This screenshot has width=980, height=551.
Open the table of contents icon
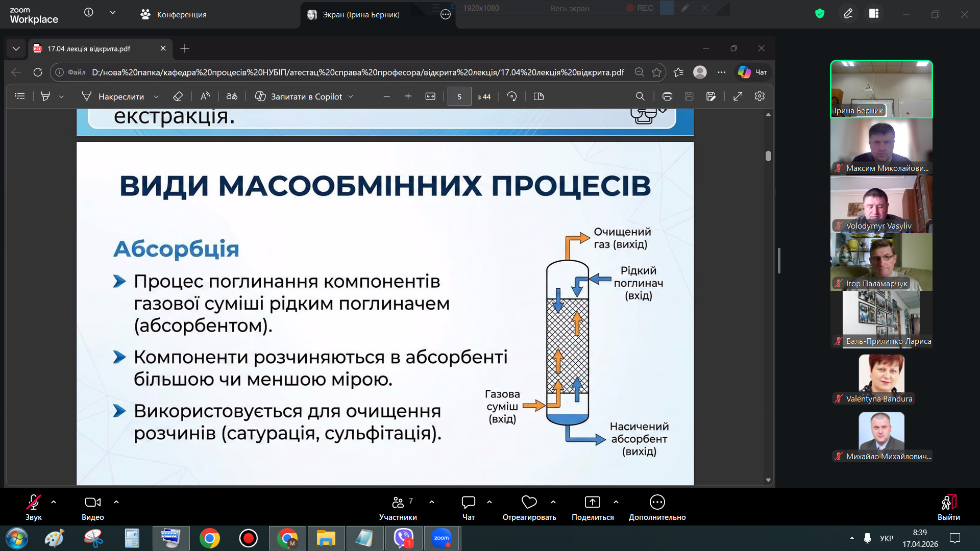click(x=20, y=96)
